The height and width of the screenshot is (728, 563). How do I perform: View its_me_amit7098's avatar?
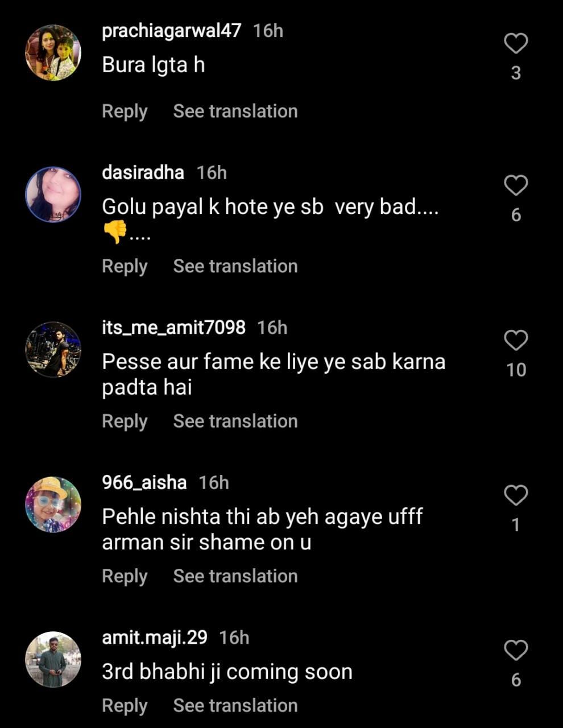pyautogui.click(x=53, y=349)
